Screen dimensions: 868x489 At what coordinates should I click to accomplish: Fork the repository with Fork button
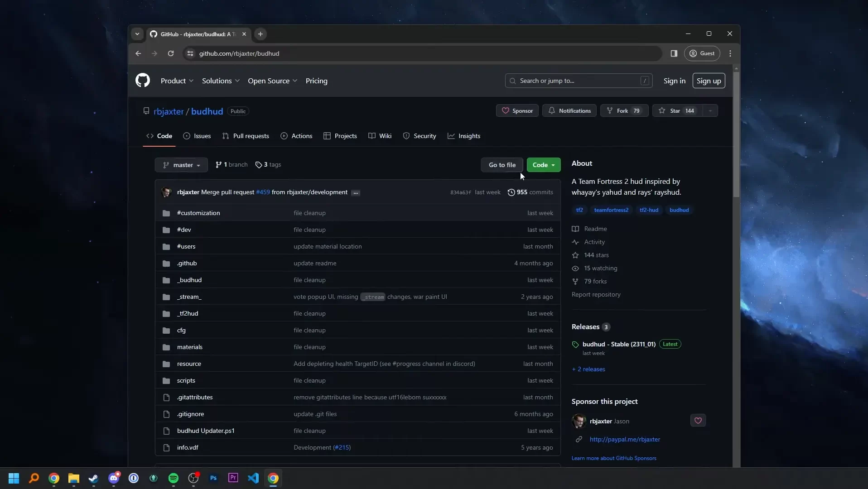[x=624, y=111]
